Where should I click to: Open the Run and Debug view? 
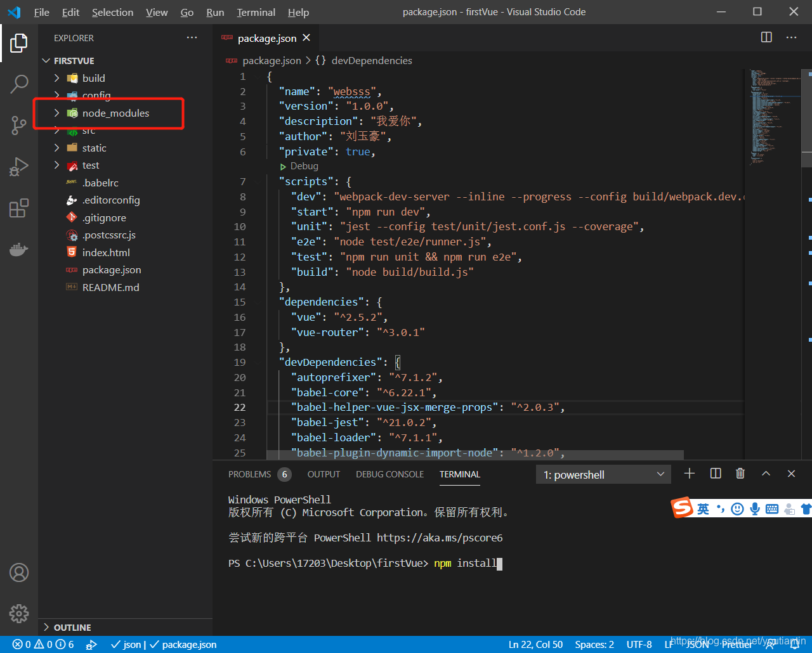pyautogui.click(x=19, y=167)
